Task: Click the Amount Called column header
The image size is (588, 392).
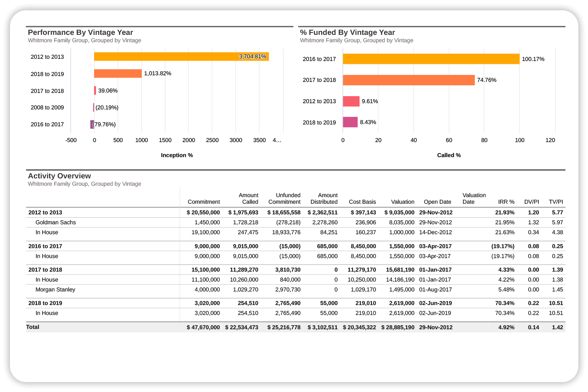Action: [x=248, y=199]
